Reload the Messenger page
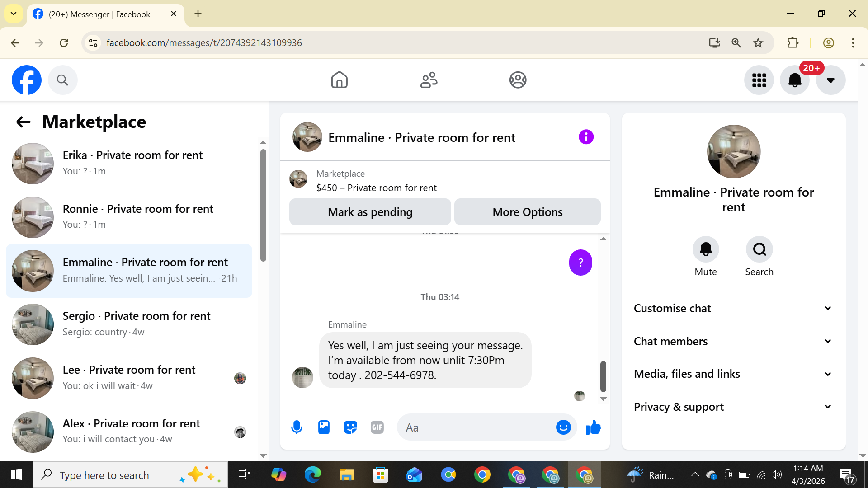Image resolution: width=868 pixels, height=488 pixels. click(64, 43)
